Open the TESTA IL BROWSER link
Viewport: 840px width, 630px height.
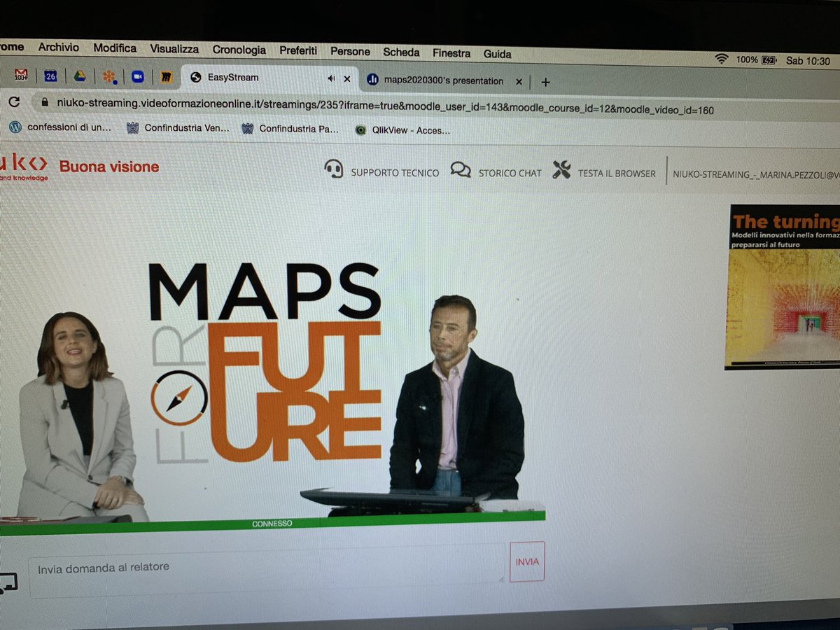click(x=617, y=174)
